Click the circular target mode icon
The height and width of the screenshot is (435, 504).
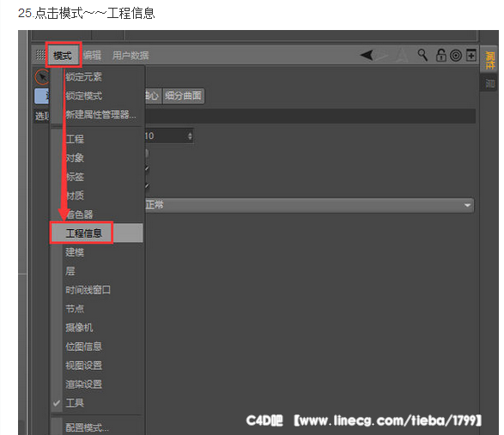tap(455, 56)
